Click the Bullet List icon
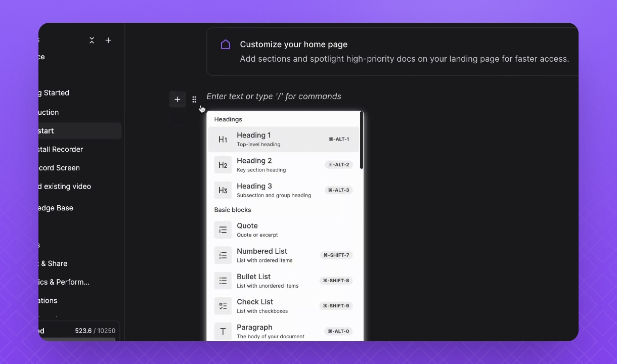 [223, 281]
